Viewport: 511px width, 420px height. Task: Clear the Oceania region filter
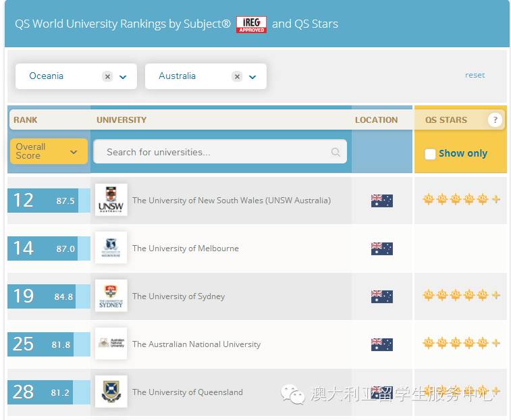pyautogui.click(x=107, y=76)
